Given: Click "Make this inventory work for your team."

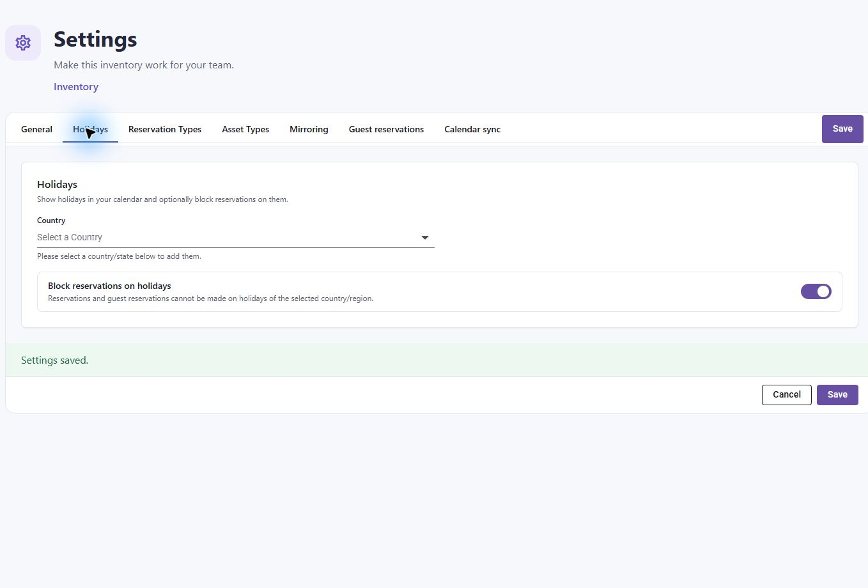Looking at the screenshot, I should pos(144,65).
